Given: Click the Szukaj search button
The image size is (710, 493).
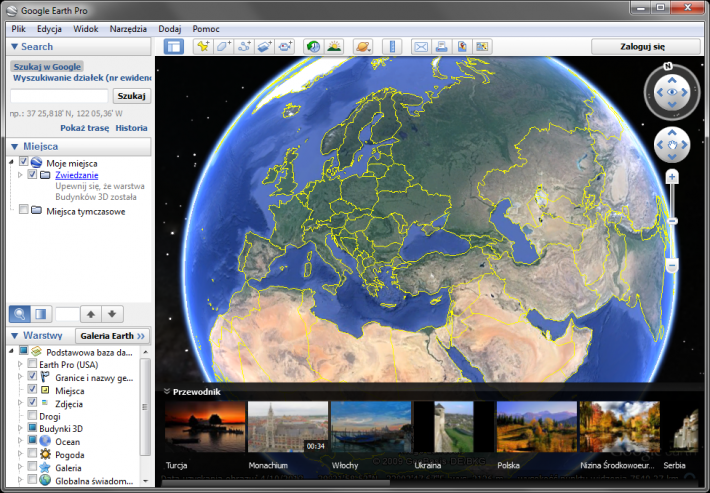Looking at the screenshot, I should click(x=131, y=96).
